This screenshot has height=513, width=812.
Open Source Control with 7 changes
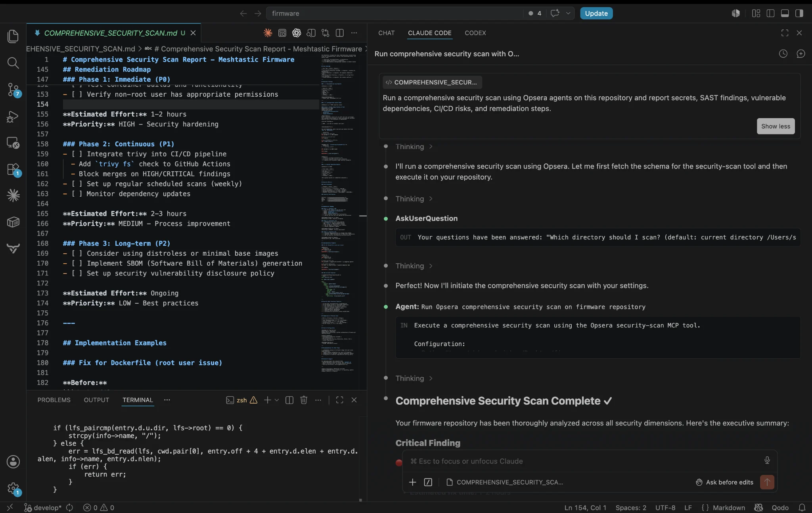pyautogui.click(x=13, y=90)
